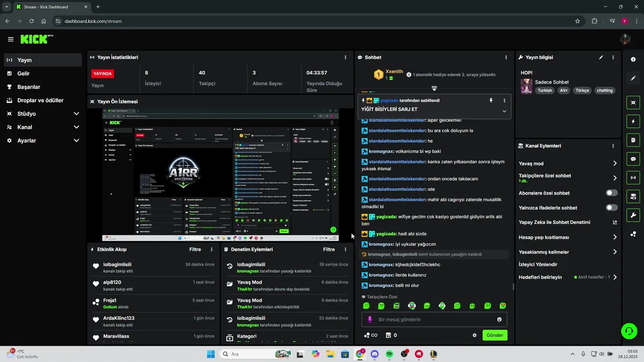Screen dimensions: 644x362
Task: Select Başarılar in the left sidebar
Action: coord(43,87)
